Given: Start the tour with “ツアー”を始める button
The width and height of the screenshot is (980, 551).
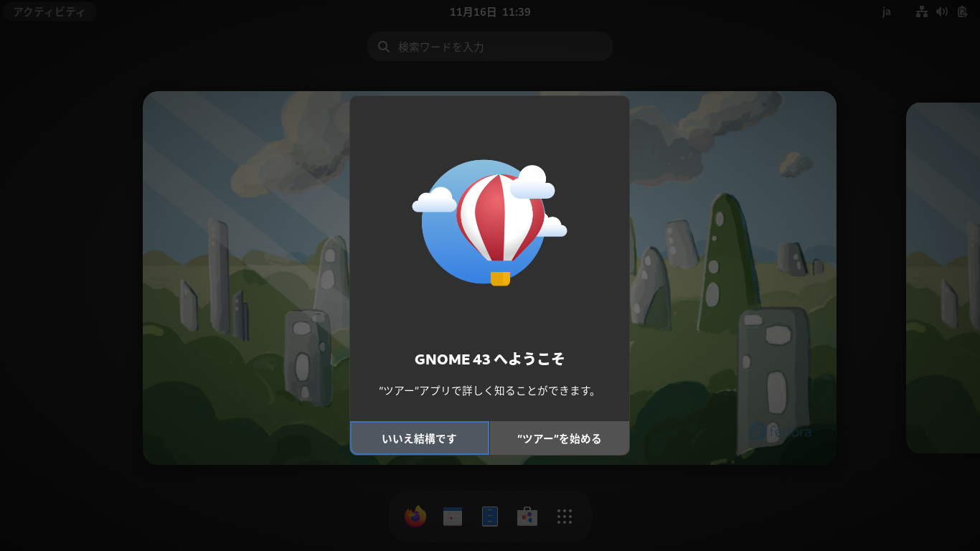Looking at the screenshot, I should (560, 438).
